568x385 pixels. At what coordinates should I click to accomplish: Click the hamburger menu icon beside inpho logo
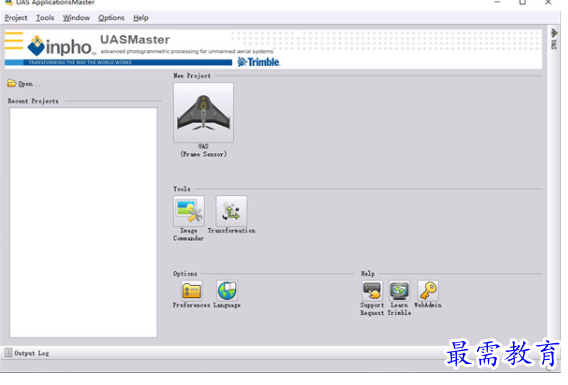pyautogui.click(x=14, y=41)
